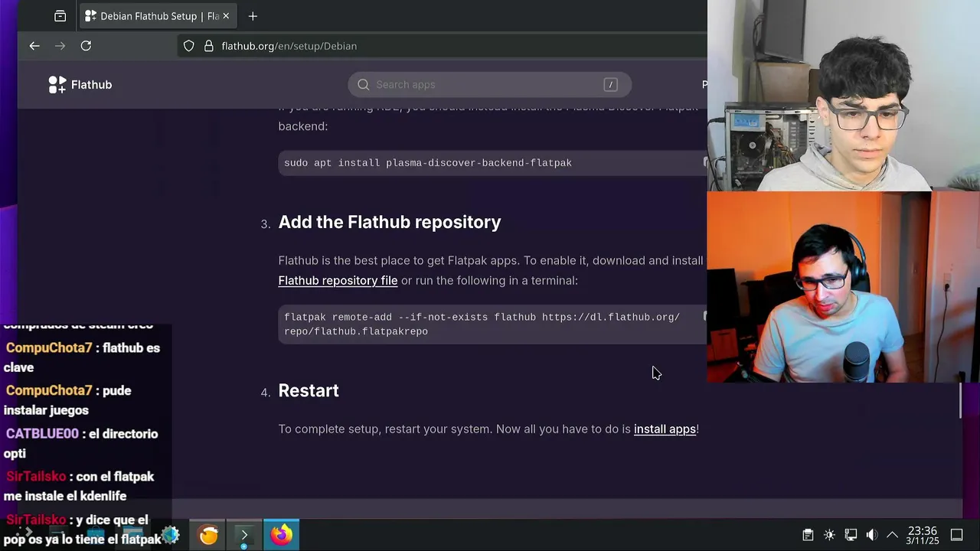
Task: Open the terminal app in the taskbar
Action: tap(244, 535)
